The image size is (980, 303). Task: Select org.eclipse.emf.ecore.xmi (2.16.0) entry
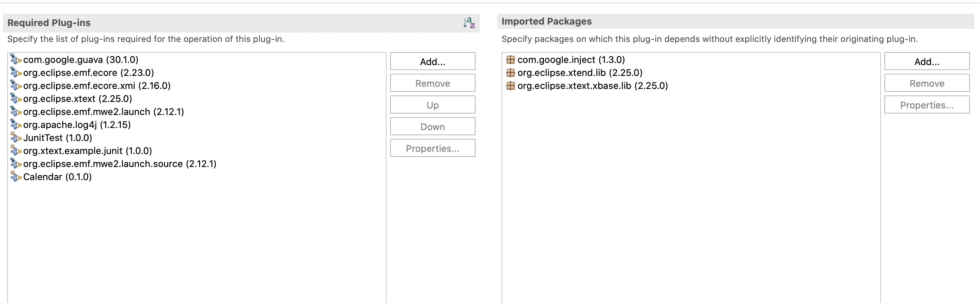tap(97, 86)
